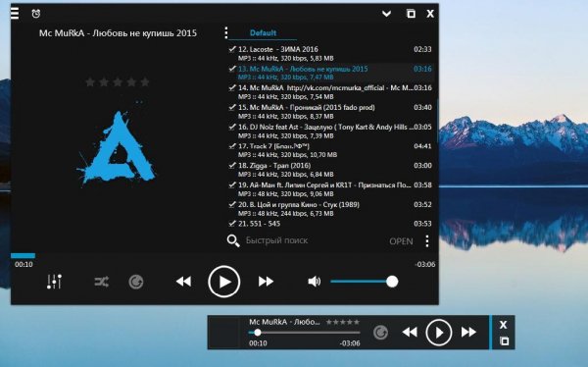This screenshot has width=588, height=367.
Task: Click duration 04:41 of Track 7
Action: coord(422,146)
